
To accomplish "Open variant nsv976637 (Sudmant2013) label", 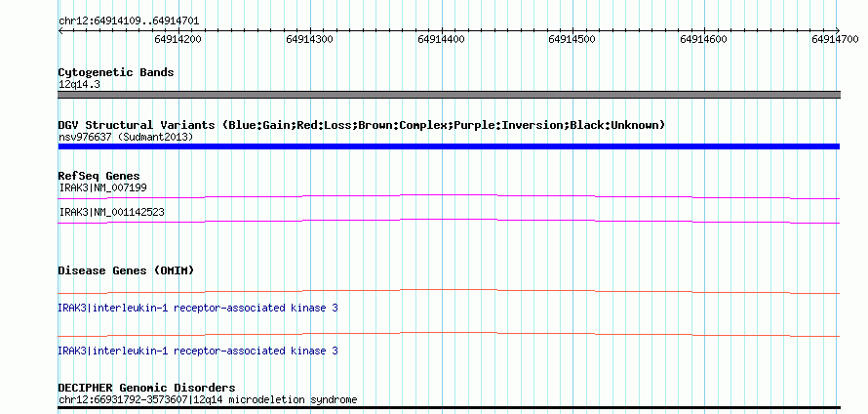I will coord(126,137).
